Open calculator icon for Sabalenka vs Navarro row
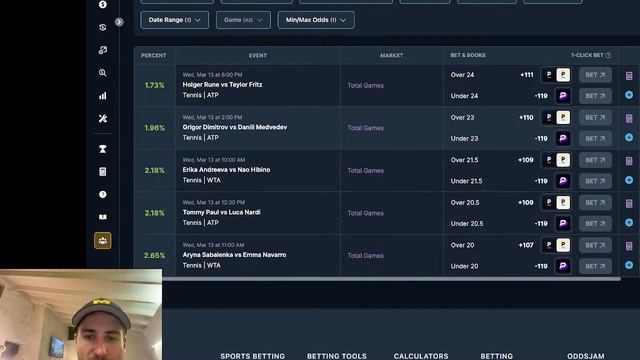 click(629, 246)
